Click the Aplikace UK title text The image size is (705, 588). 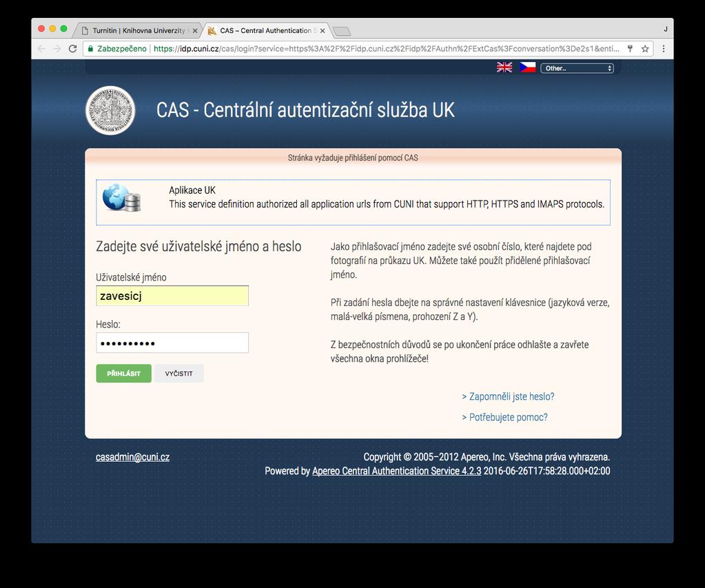(192, 190)
